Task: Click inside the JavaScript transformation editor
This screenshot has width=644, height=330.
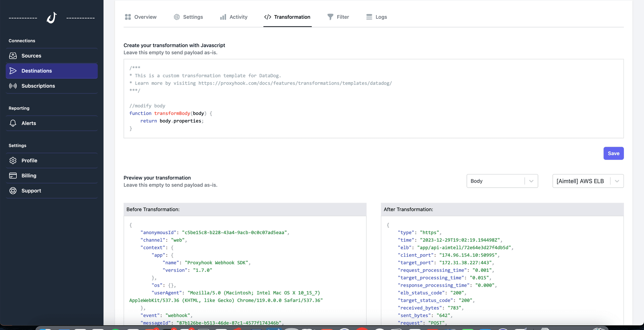Action: (374, 98)
